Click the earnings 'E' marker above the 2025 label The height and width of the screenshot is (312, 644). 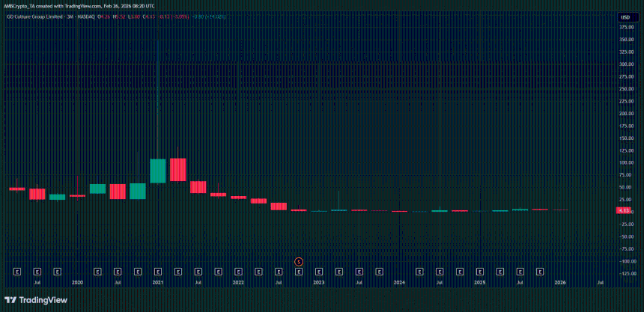click(x=480, y=272)
